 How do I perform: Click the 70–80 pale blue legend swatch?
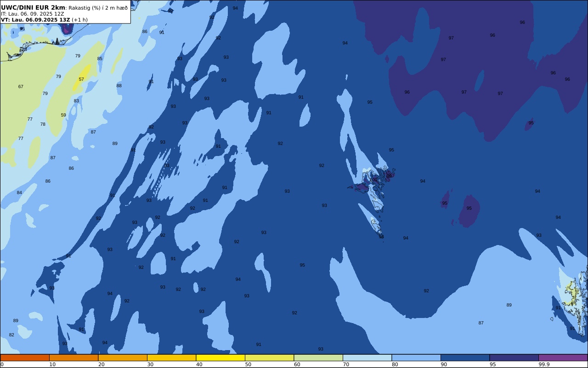pos(367,357)
